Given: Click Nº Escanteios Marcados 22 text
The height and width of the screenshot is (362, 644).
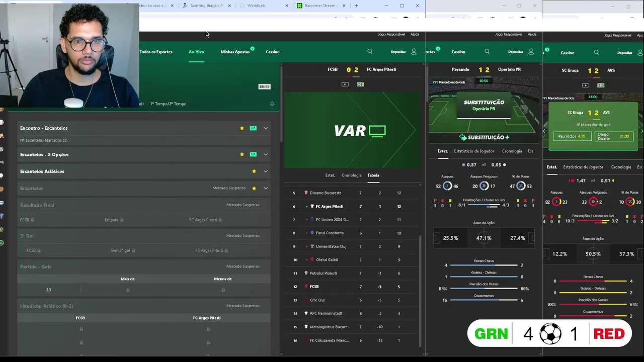Looking at the screenshot, I should tap(43, 141).
